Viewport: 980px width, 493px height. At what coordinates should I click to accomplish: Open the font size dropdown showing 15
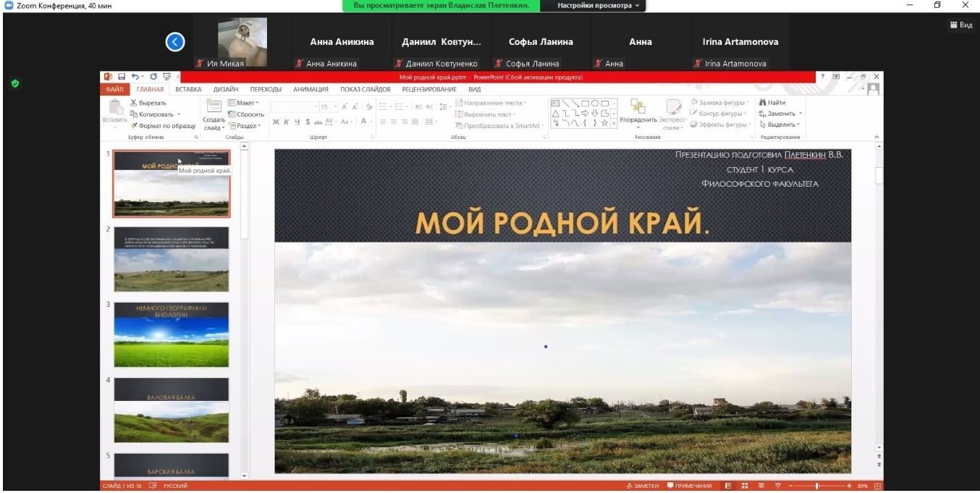[x=334, y=106]
